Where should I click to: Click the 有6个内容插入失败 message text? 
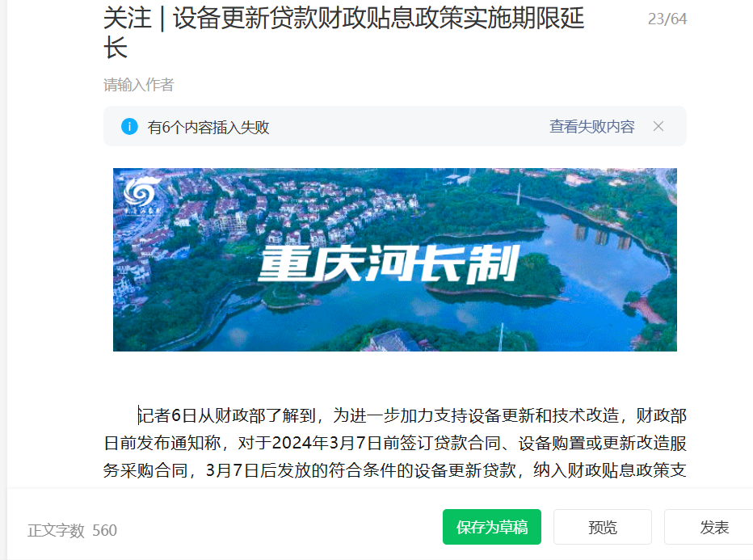[208, 128]
